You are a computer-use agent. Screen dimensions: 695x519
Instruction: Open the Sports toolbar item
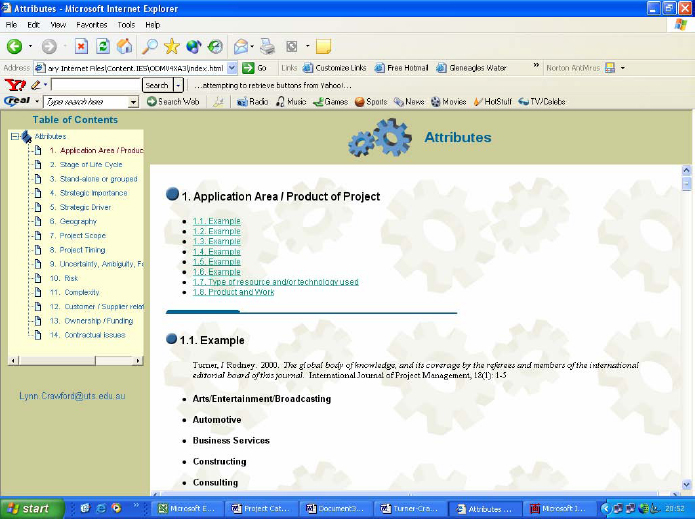371,101
